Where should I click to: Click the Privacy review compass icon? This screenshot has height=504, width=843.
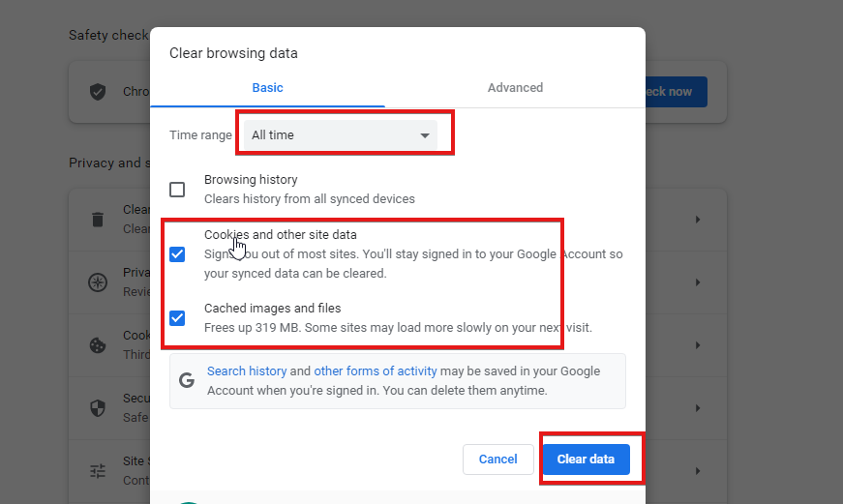point(98,282)
